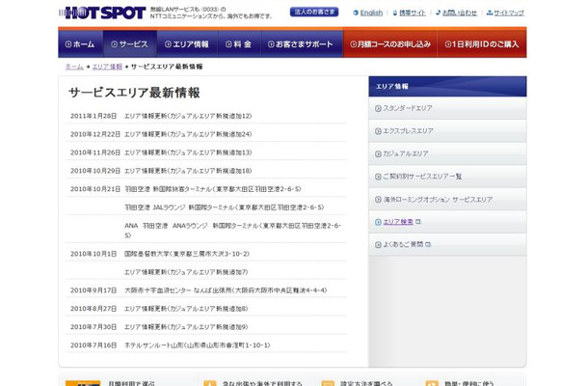Image resolution: width=588 pixels, height=386 pixels.
Task: Click the circle arrow icon on ホーム tab
Action: tap(68, 44)
